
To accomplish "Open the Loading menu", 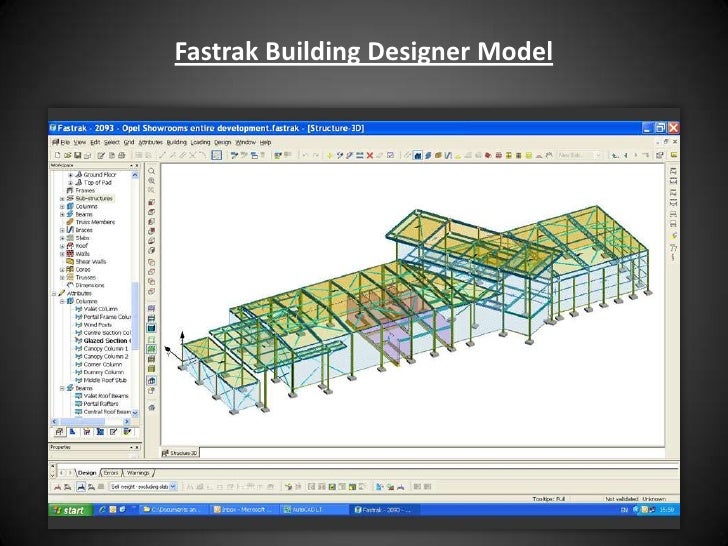I will [x=200, y=143].
